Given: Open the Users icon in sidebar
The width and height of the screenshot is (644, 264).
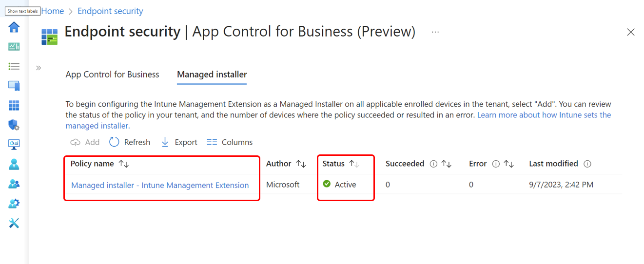Looking at the screenshot, I should point(14,164).
